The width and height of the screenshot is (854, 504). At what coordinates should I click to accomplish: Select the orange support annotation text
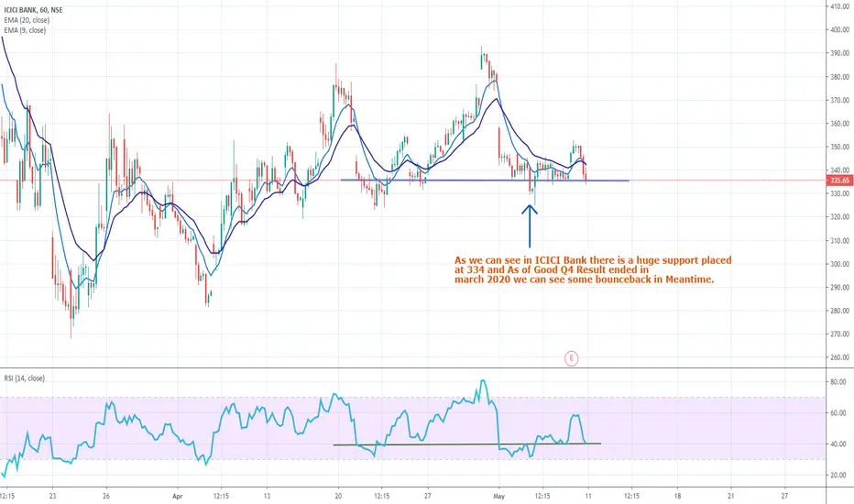pyautogui.click(x=593, y=269)
